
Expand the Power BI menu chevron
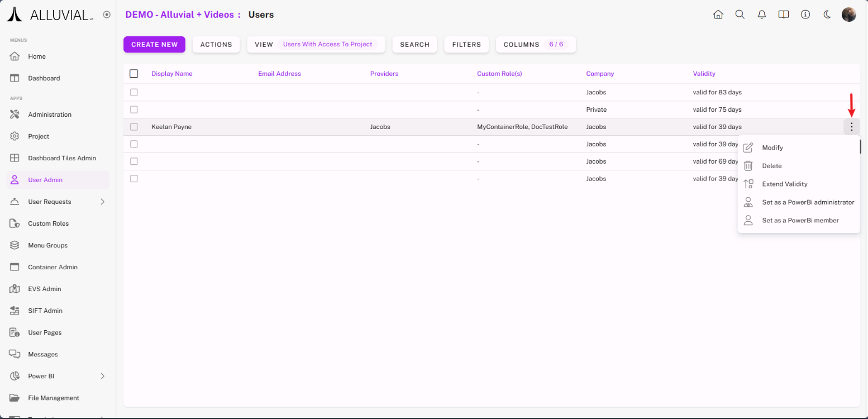102,376
